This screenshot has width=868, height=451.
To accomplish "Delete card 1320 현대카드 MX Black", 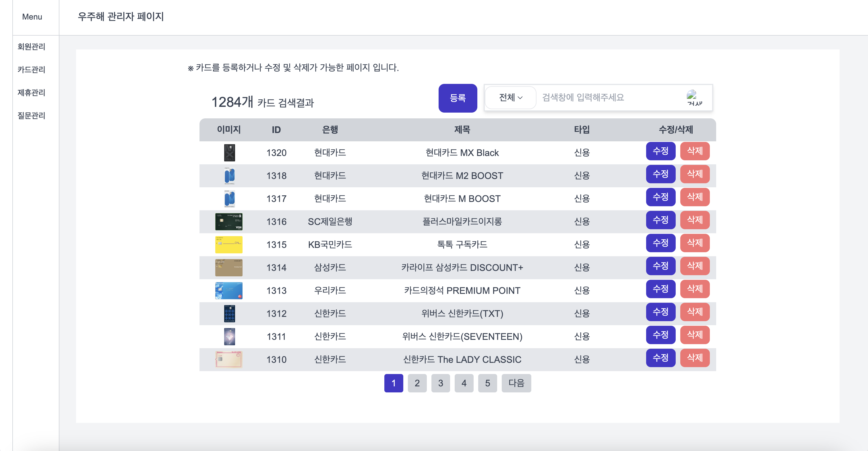I will pyautogui.click(x=695, y=151).
